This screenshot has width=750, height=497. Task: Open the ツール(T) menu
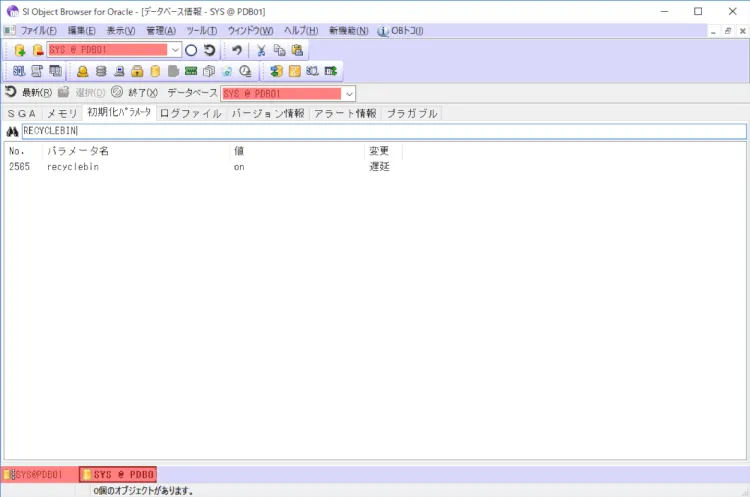click(201, 31)
